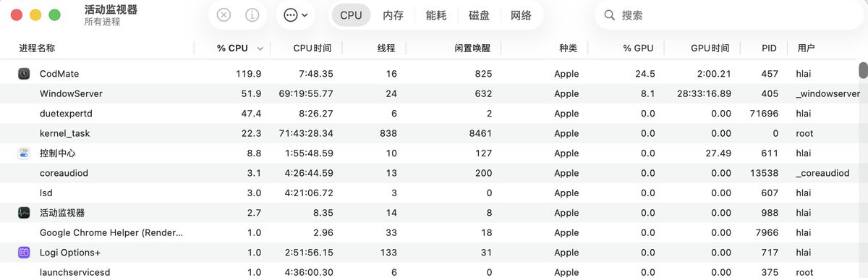
Task: Switch to the 磁盘 tab
Action: coord(479,15)
